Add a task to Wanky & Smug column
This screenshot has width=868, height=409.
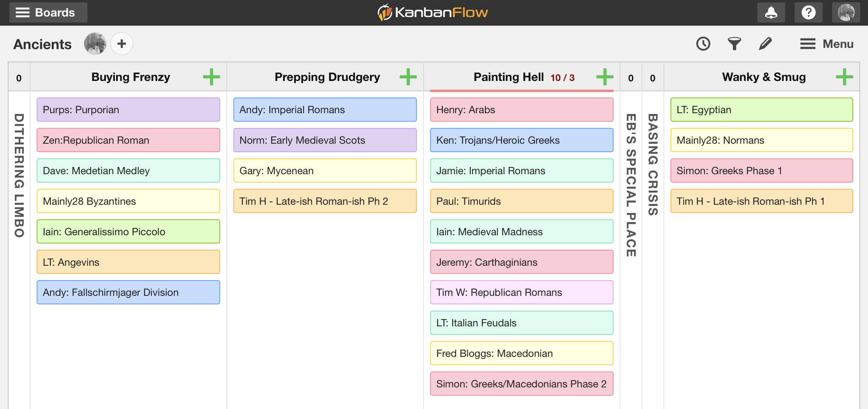click(844, 77)
